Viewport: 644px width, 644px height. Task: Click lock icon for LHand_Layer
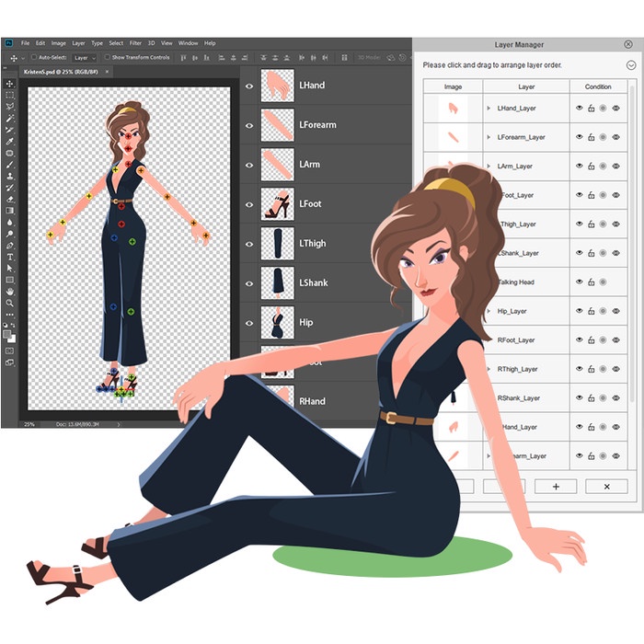pos(592,109)
